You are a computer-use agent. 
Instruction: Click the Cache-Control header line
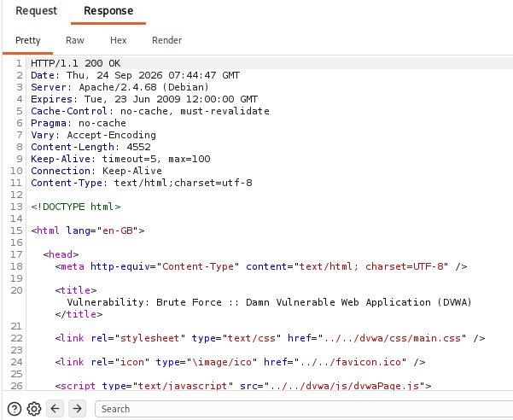[x=150, y=111]
